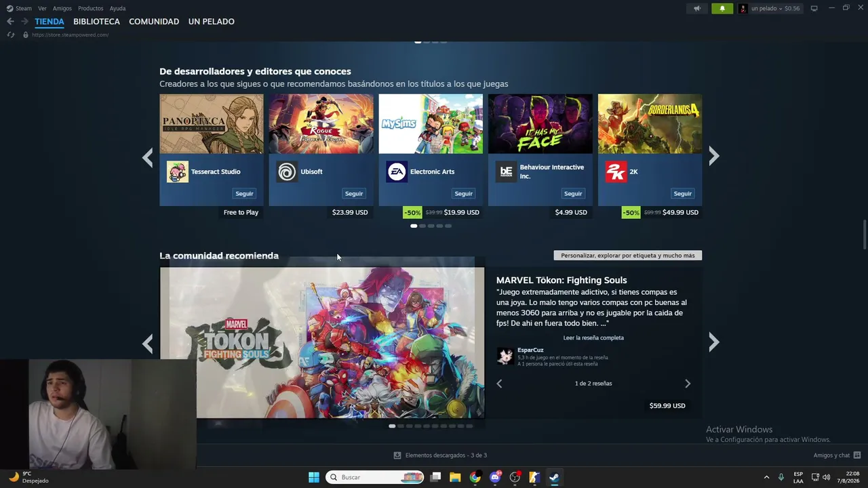Click the $59.99 USD price label

click(667, 406)
